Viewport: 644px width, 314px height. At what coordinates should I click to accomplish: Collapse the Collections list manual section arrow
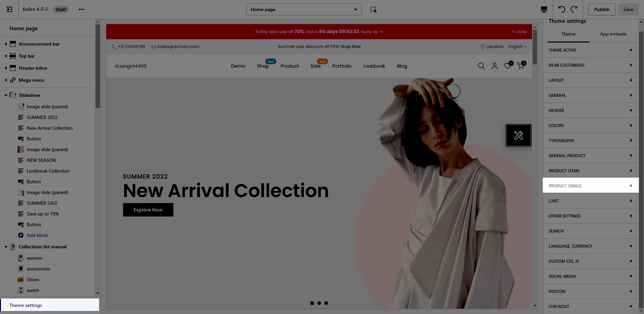coord(6,247)
